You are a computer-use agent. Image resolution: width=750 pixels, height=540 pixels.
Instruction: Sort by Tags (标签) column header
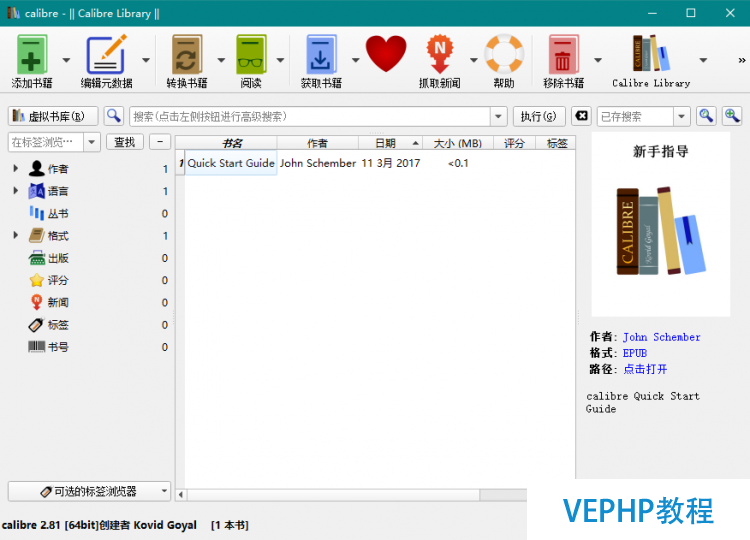(555, 143)
